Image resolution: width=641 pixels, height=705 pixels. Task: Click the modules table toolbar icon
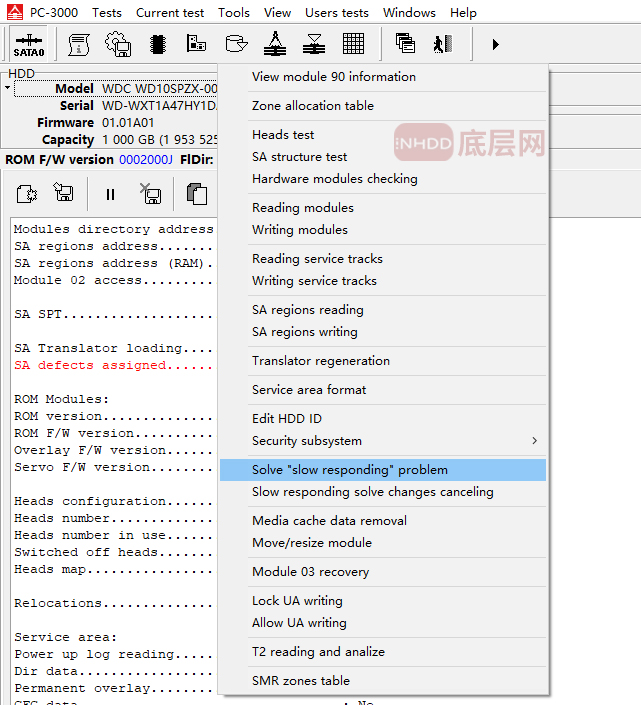click(196, 44)
